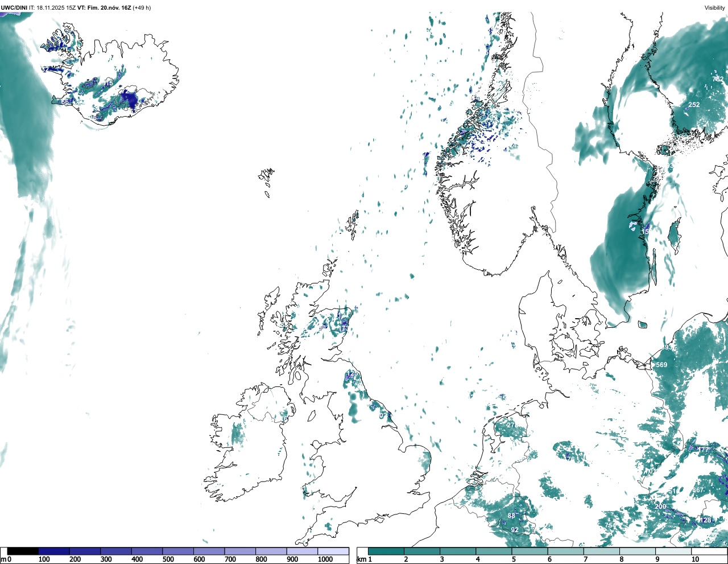Click the '88' visibility value over Belgium
The height and width of the screenshot is (564, 728).
tap(511, 516)
